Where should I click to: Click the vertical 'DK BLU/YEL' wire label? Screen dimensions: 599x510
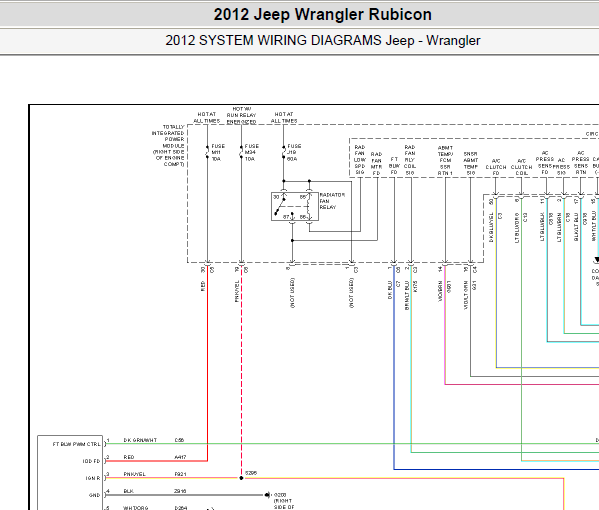coord(491,227)
